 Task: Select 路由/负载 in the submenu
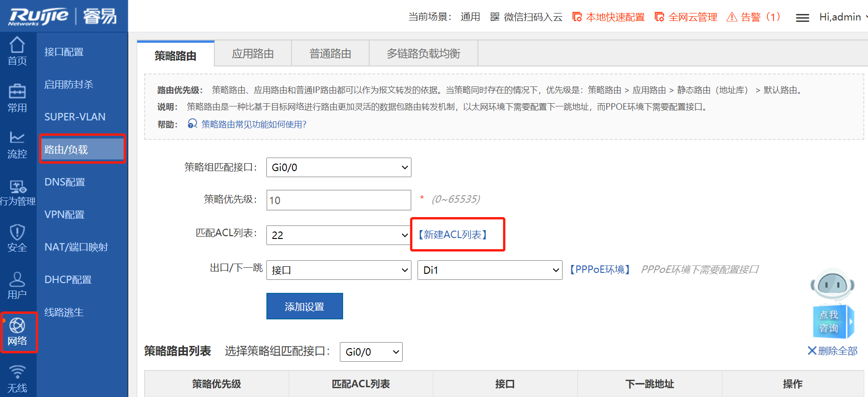pyautogui.click(x=82, y=149)
